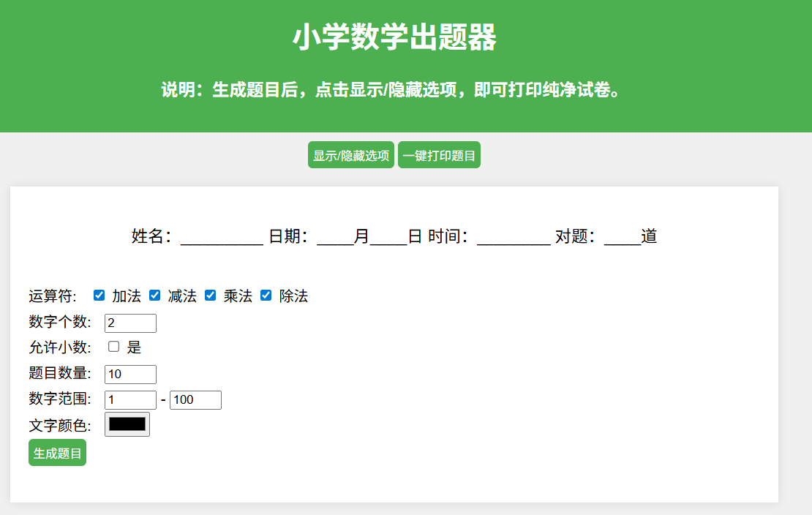Select the 数字范围 maximum field showing 100
Image resolution: width=812 pixels, height=515 pixels.
(195, 400)
